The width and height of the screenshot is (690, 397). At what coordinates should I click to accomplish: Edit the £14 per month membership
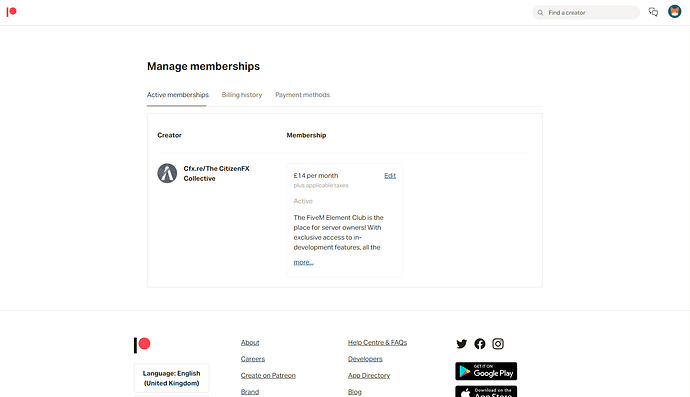pos(390,176)
